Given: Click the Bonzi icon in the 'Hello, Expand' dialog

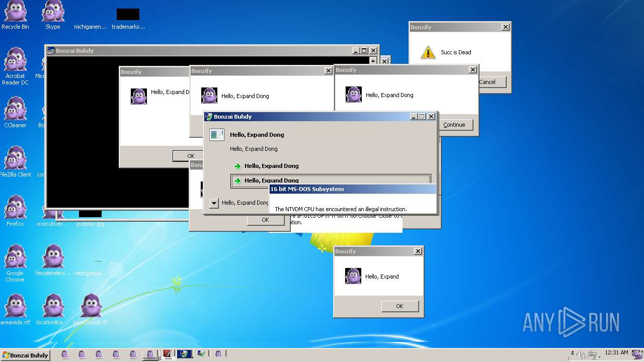Looking at the screenshot, I should coord(353,277).
